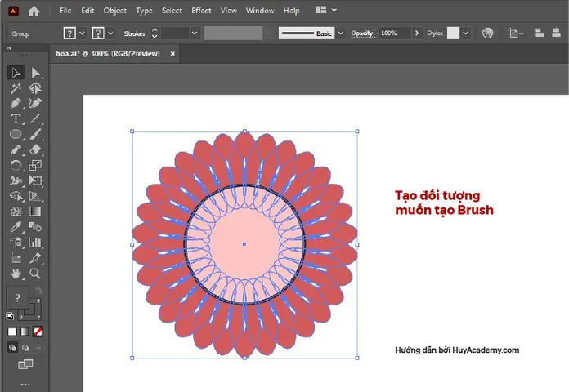Select the Type tool

[x=16, y=118]
